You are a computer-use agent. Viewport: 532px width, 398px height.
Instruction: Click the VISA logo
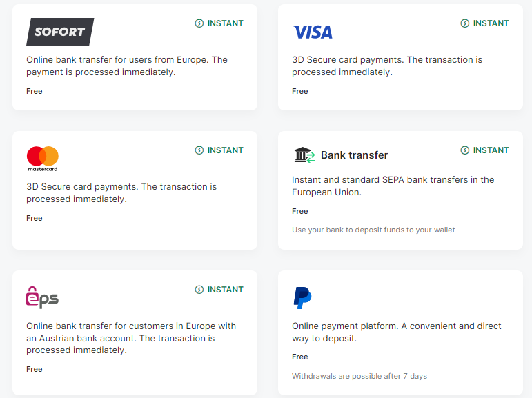(312, 32)
